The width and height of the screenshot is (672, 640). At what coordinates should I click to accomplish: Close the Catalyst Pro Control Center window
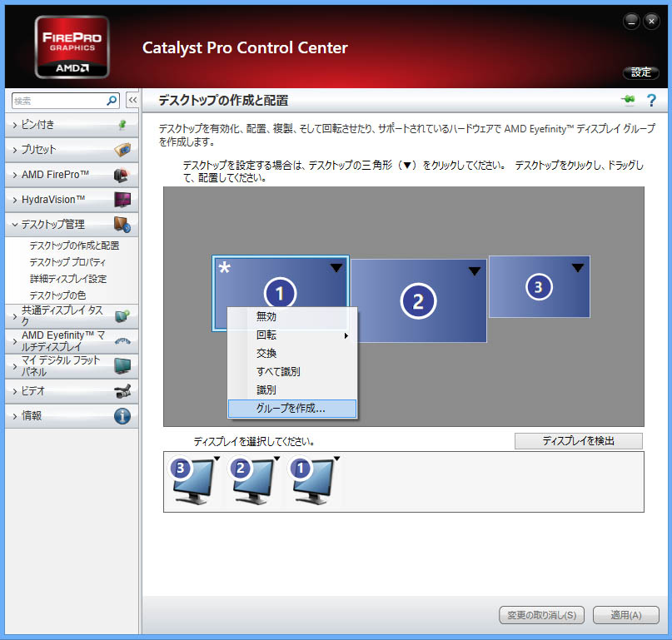pos(651,21)
